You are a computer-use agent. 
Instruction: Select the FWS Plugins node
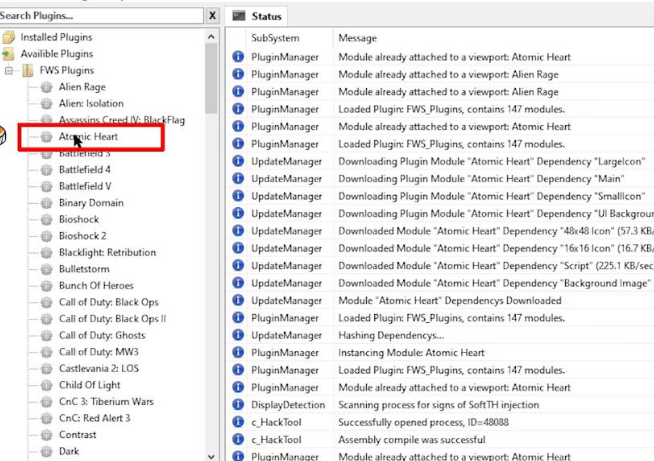click(67, 71)
